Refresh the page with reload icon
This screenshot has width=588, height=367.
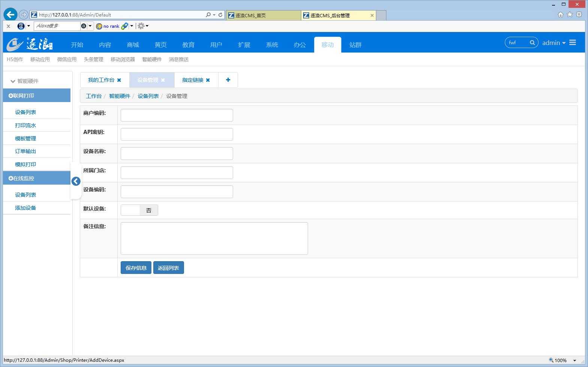tap(220, 15)
